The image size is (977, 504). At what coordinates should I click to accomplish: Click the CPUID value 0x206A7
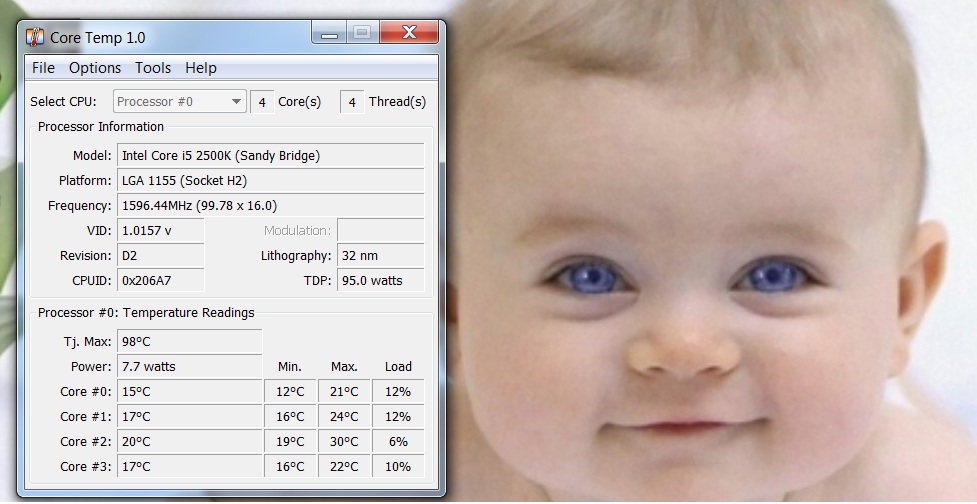coord(161,280)
